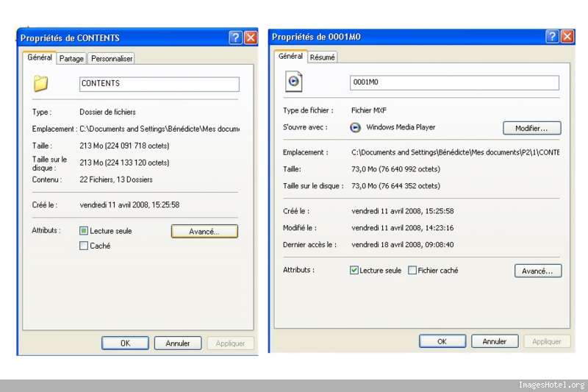Click help button in CONTENTS properties title bar
The width and height of the screenshot is (588, 392).
click(x=235, y=38)
